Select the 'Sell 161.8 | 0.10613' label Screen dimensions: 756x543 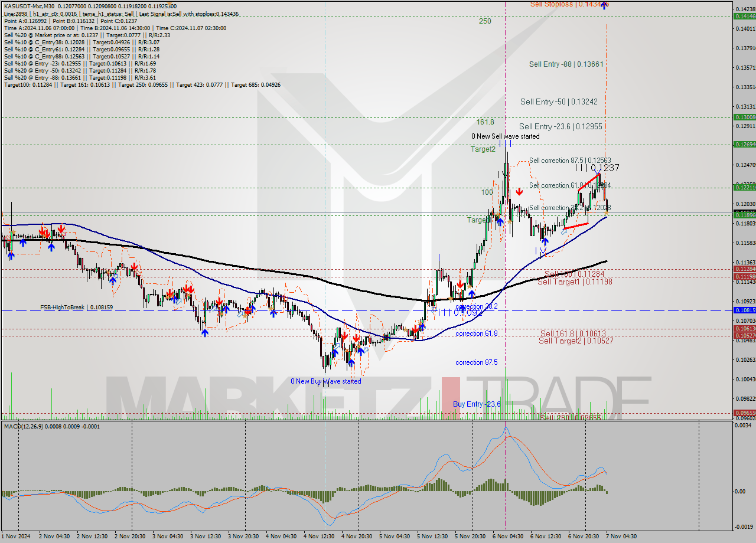573,333
